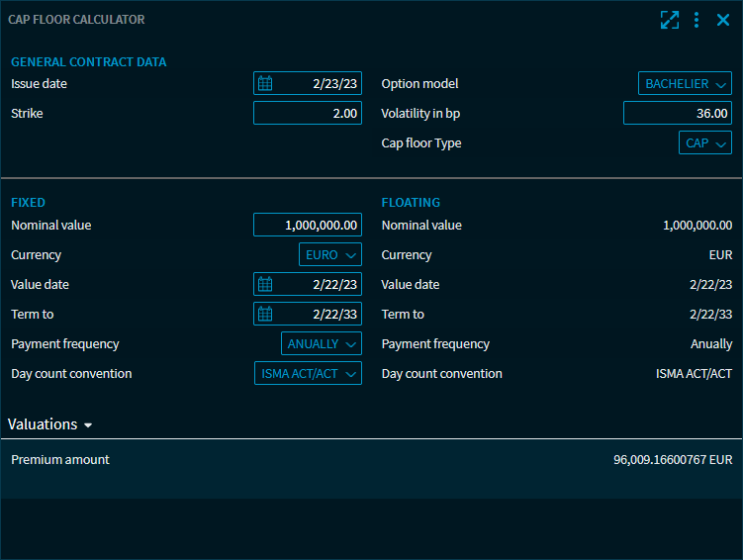The image size is (743, 560).
Task: Focus the Volatility in bp field
Action: tap(677, 114)
